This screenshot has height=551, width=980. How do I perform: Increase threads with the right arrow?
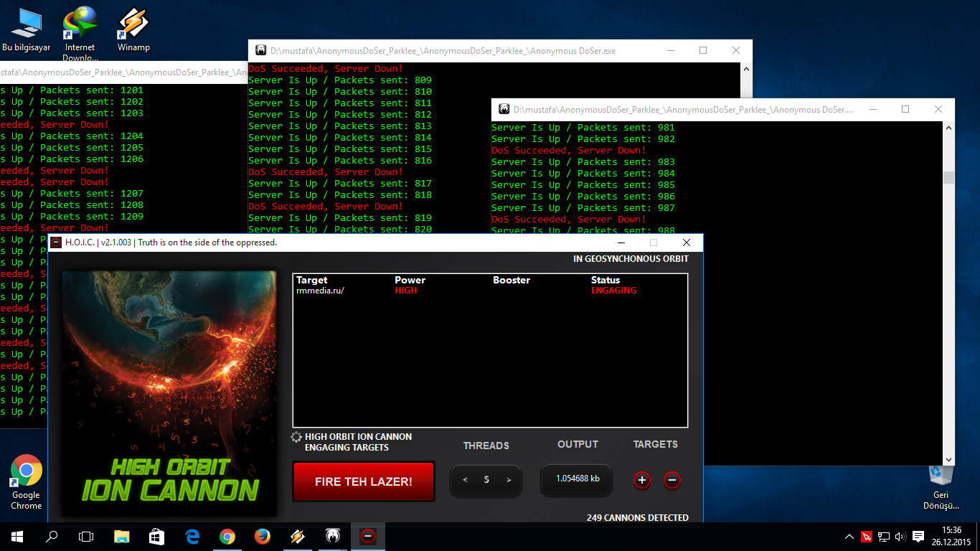pos(509,480)
